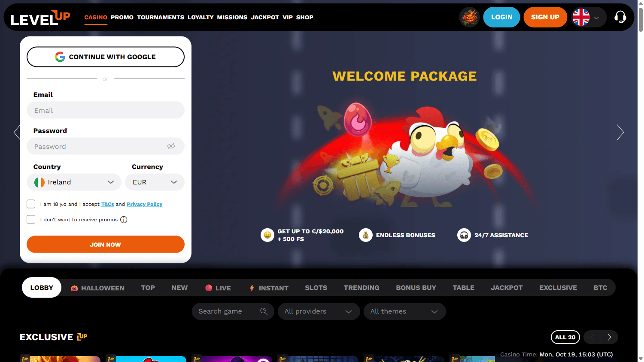Image resolution: width=644 pixels, height=362 pixels.
Task: Go to next Exclusive games
Action: [x=610, y=337]
